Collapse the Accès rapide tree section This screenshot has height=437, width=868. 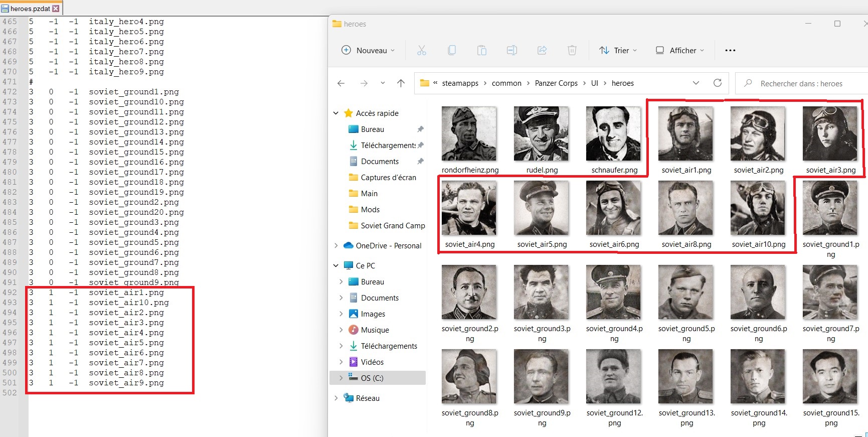click(336, 113)
